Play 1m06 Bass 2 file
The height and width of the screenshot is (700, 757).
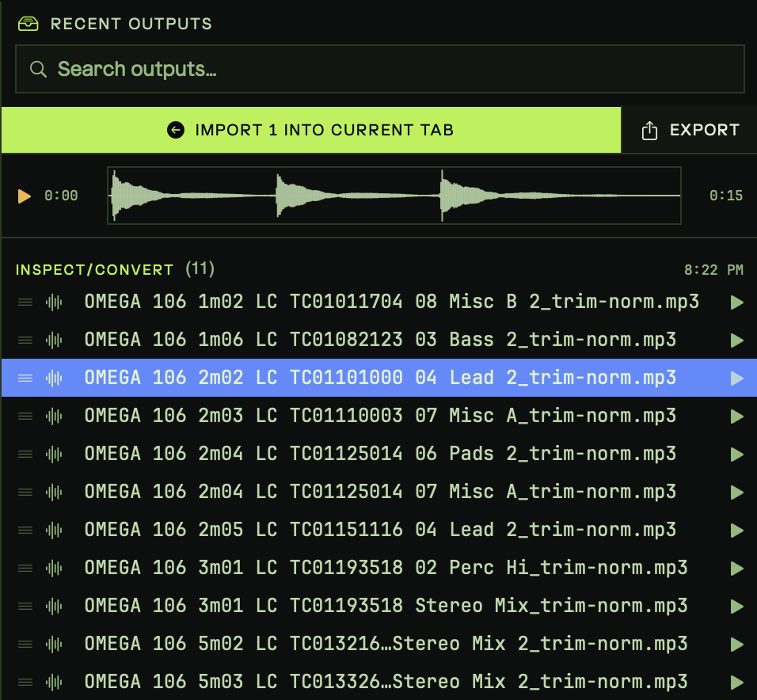point(736,340)
